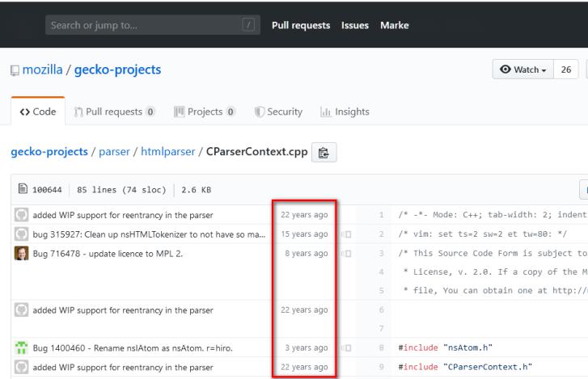Click the Code tab angle-brackets icon

coord(25,112)
